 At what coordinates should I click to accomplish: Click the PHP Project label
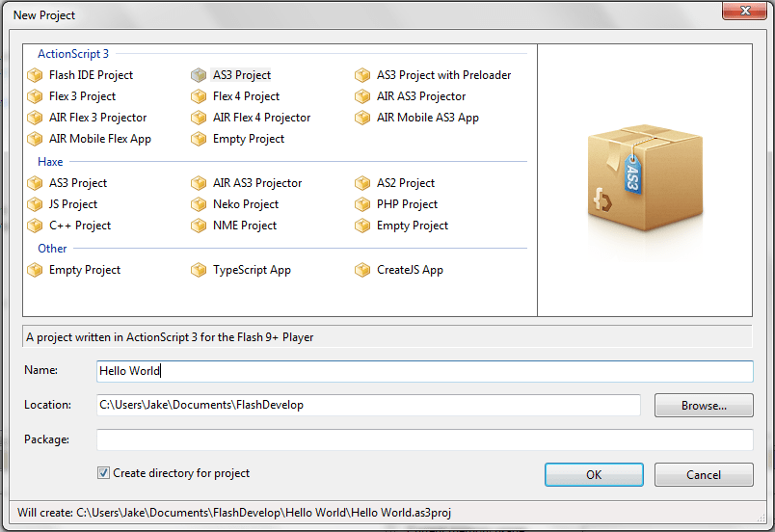[408, 204]
